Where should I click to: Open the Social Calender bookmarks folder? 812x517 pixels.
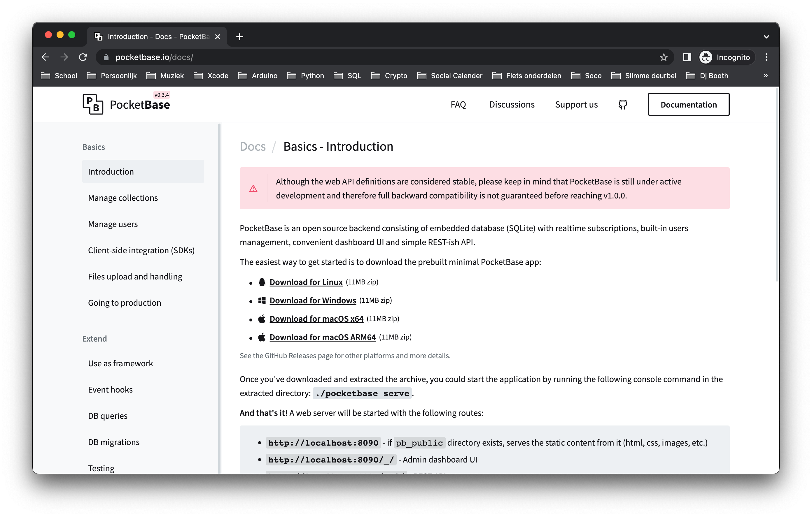coord(449,75)
